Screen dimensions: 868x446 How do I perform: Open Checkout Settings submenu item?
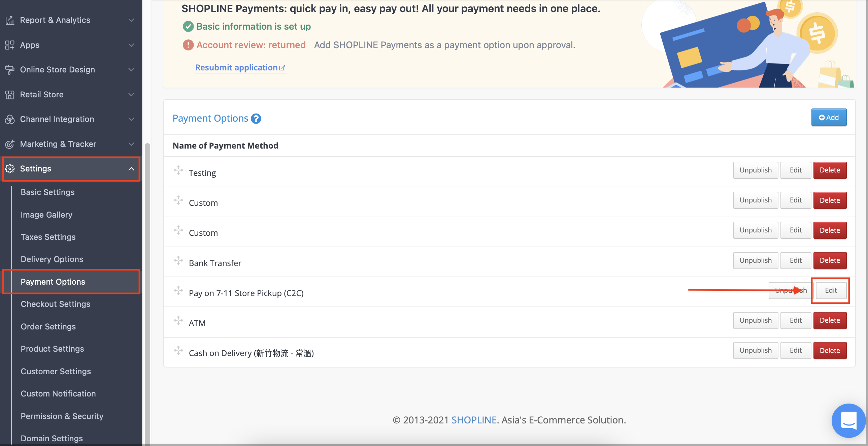tap(56, 304)
